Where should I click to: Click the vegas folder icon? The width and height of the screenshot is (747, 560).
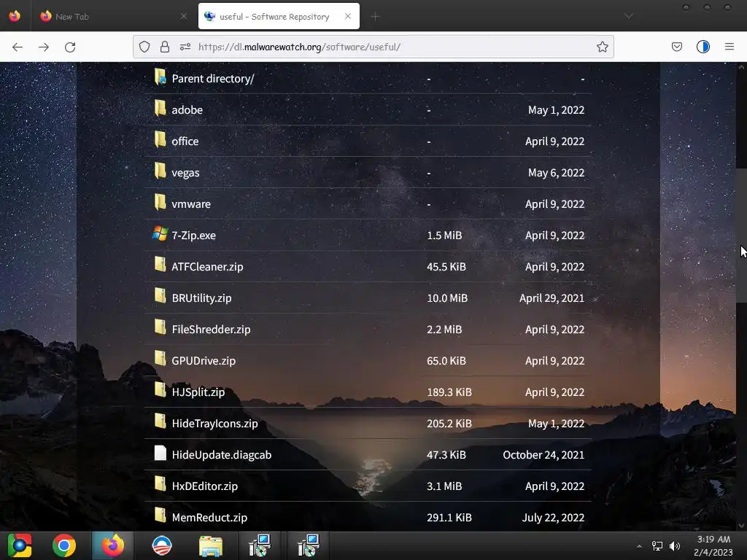tap(160, 171)
